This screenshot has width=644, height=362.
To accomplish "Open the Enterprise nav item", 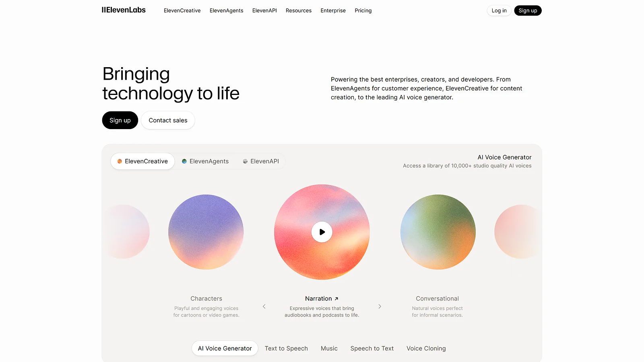I will (333, 10).
